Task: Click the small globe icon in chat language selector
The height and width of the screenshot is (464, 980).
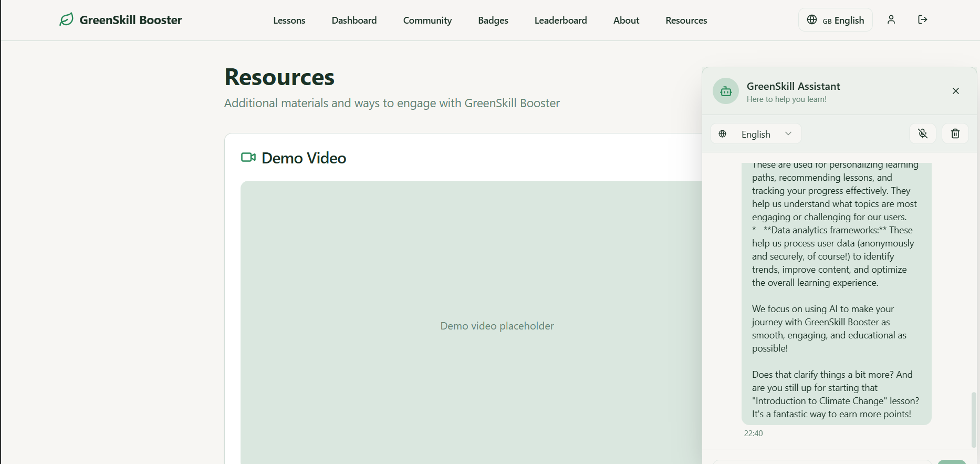Action: tap(723, 133)
